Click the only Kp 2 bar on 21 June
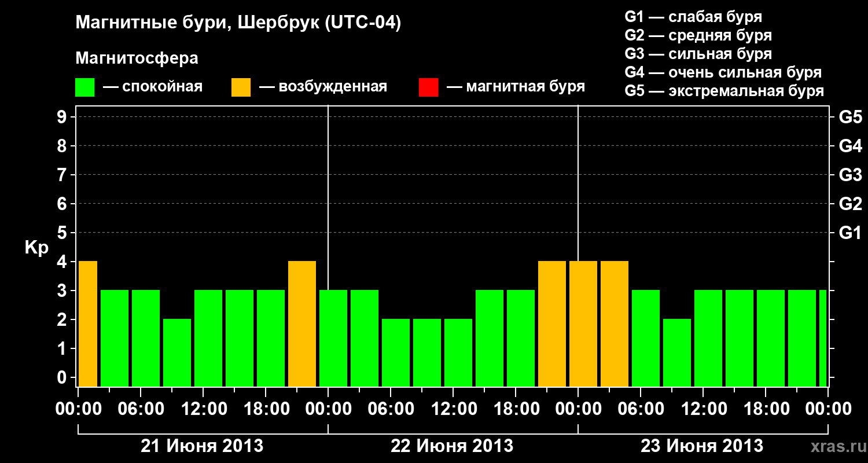 177,353
